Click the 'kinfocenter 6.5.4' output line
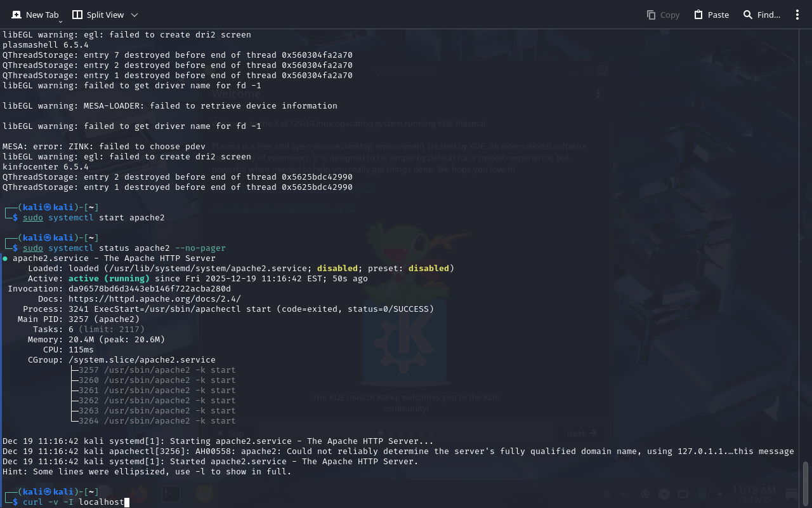 coord(46,167)
